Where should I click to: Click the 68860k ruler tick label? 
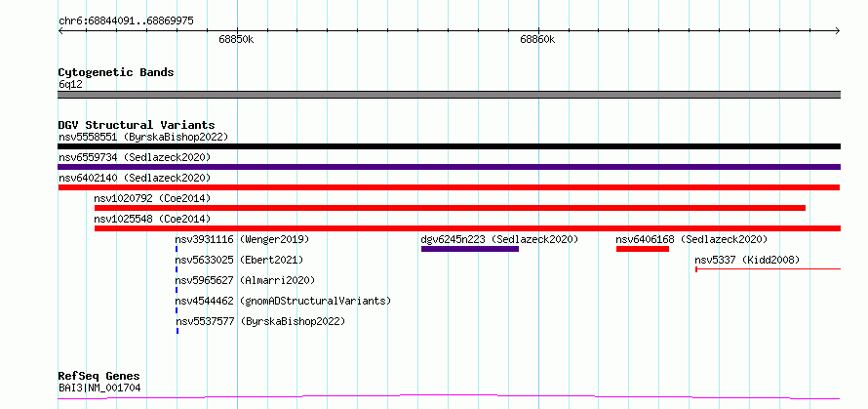tap(537, 40)
